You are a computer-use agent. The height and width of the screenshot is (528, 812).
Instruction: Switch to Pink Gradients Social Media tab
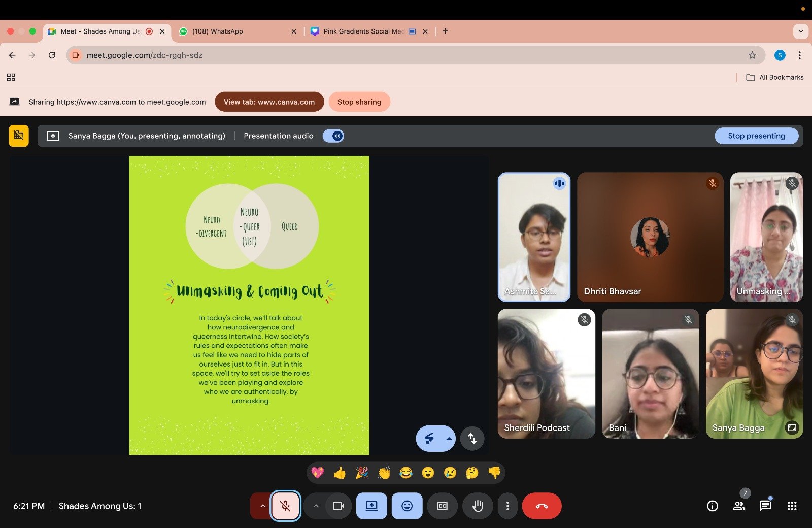363,31
